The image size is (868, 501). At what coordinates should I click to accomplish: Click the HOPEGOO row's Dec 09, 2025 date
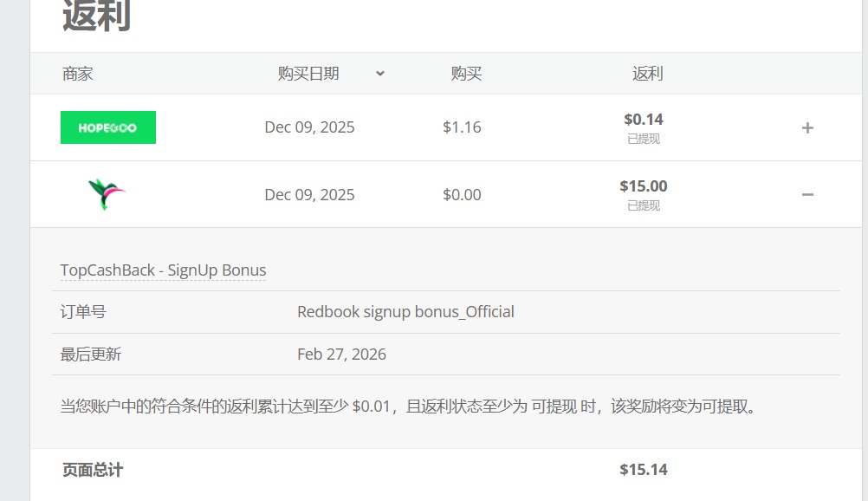309,127
